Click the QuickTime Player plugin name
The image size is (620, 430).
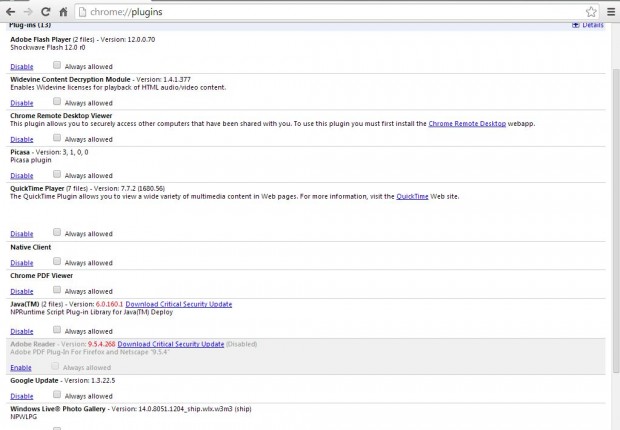click(37, 189)
